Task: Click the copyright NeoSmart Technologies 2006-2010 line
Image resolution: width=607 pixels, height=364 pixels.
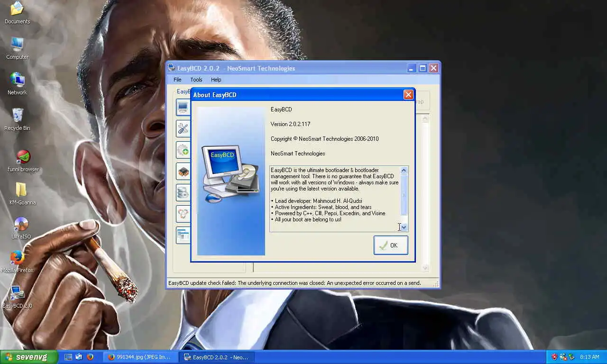Action: click(324, 139)
